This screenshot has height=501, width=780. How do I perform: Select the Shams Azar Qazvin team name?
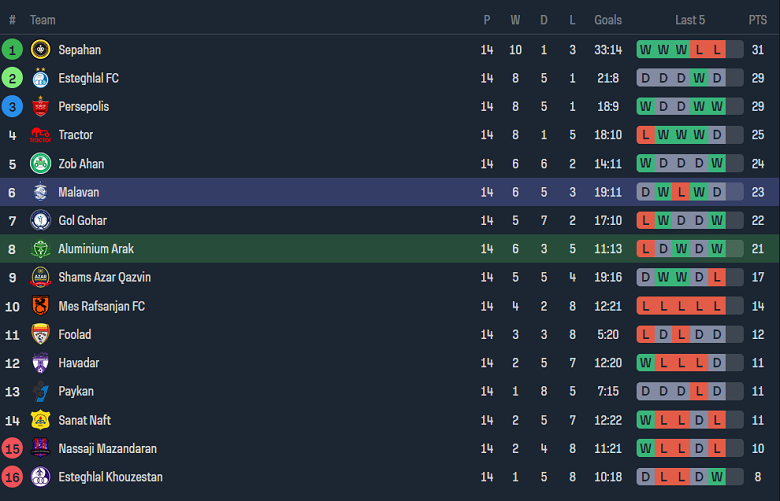coord(104,278)
